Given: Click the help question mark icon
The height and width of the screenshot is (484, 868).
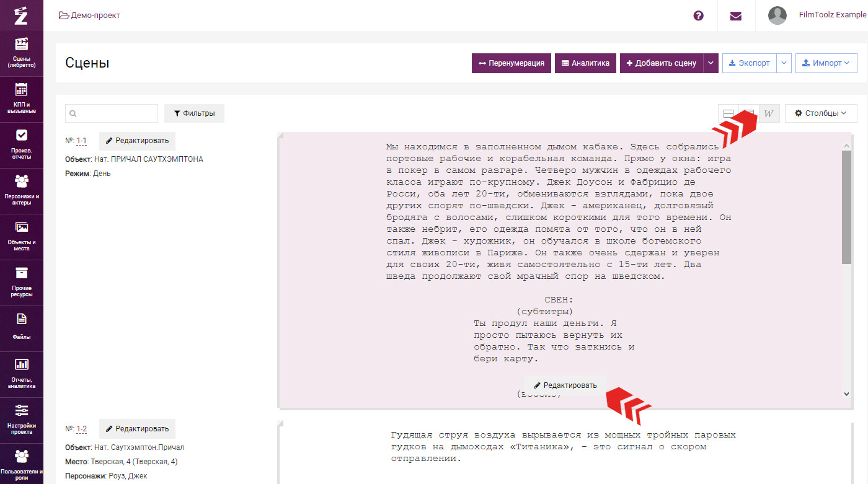Looking at the screenshot, I should [x=699, y=15].
